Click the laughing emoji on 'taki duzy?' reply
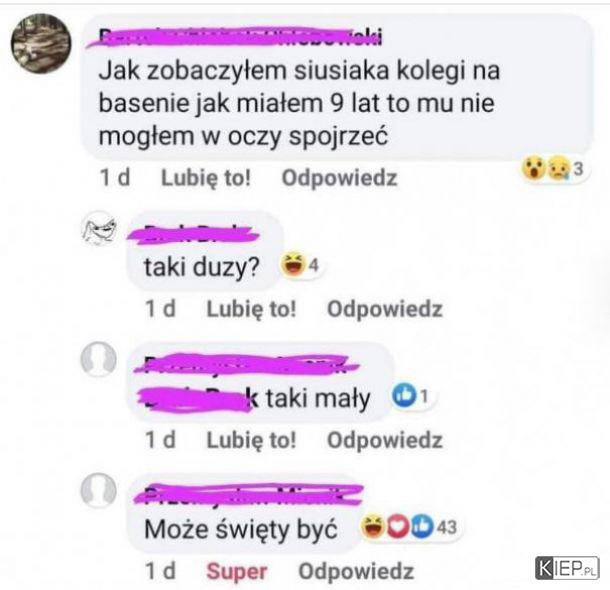Viewport: 610px width, 590px height. 292,264
